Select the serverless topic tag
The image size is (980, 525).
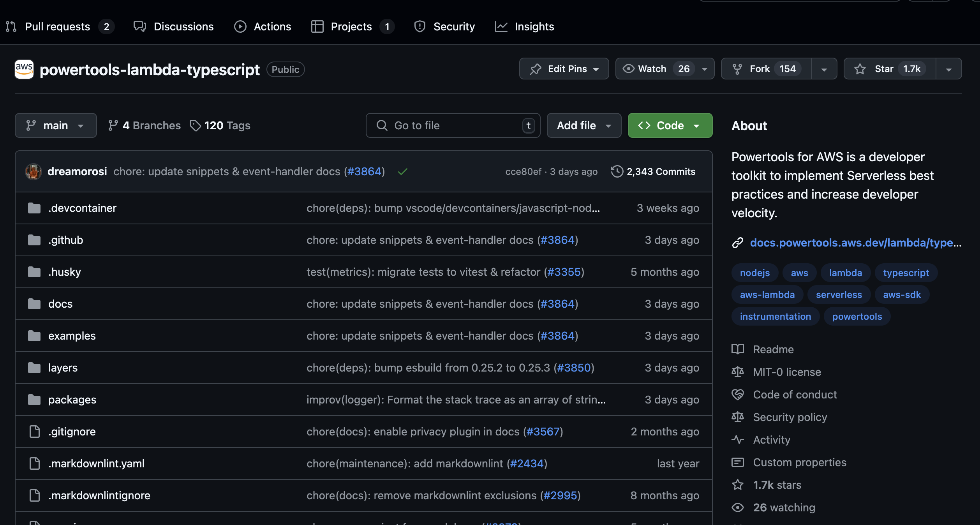839,294
